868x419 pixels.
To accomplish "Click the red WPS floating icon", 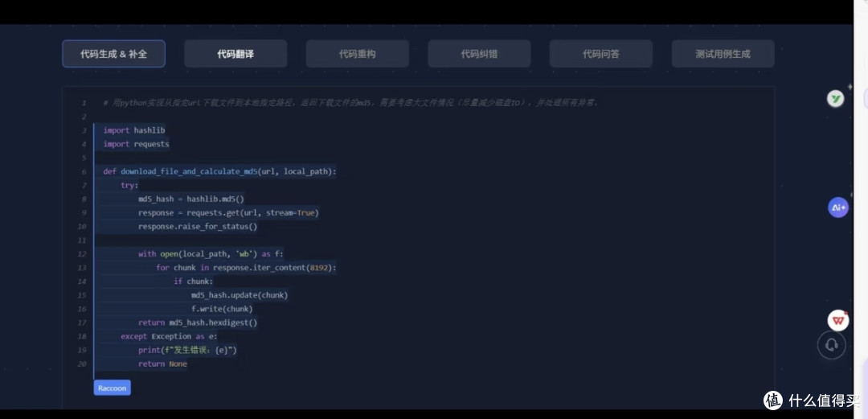I will click(x=838, y=320).
